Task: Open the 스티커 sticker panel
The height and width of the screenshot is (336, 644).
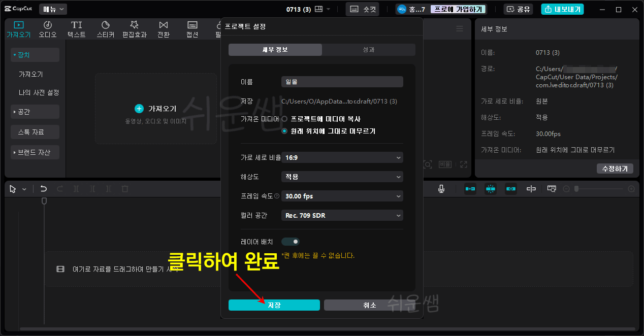Action: click(106, 29)
